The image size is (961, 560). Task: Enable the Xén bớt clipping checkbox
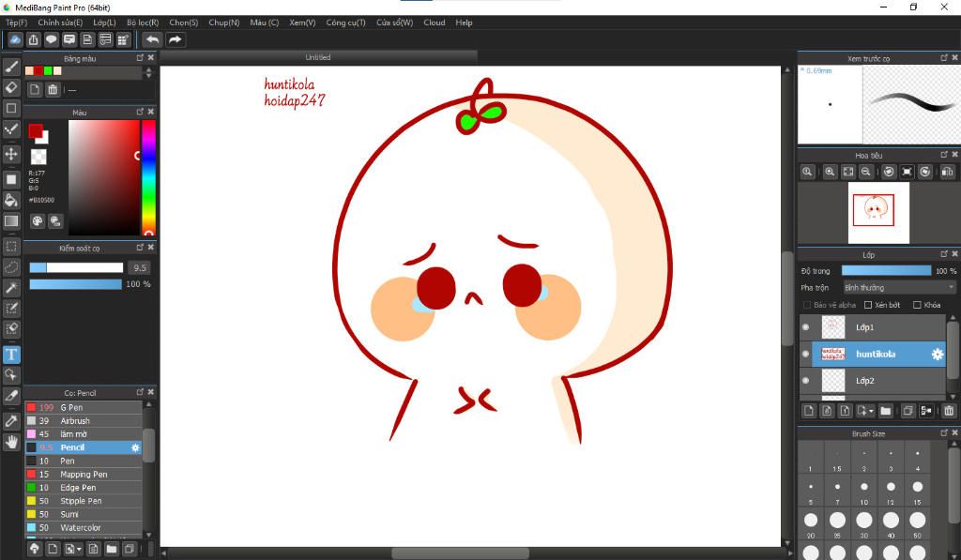[x=868, y=305]
